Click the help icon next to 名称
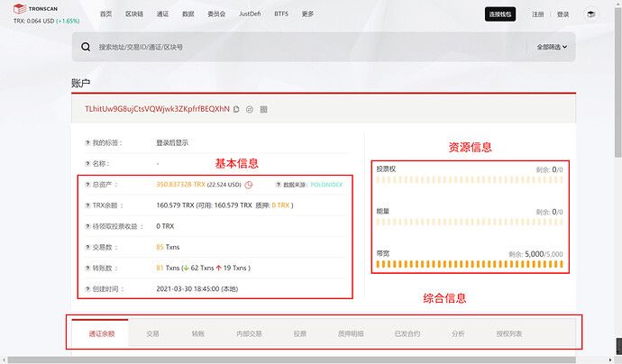This screenshot has height=364, width=622. tap(87, 163)
